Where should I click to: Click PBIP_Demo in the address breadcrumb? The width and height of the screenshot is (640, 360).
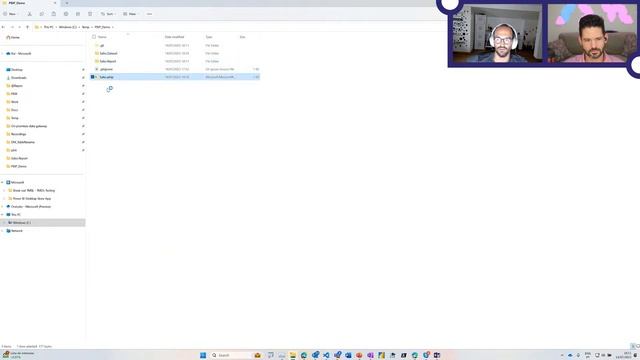102,27
